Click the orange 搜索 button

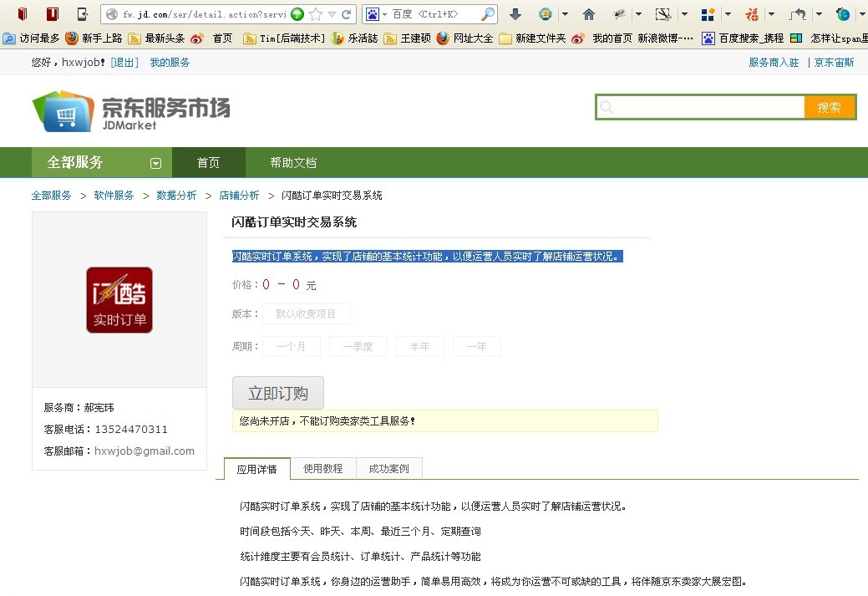pos(830,107)
